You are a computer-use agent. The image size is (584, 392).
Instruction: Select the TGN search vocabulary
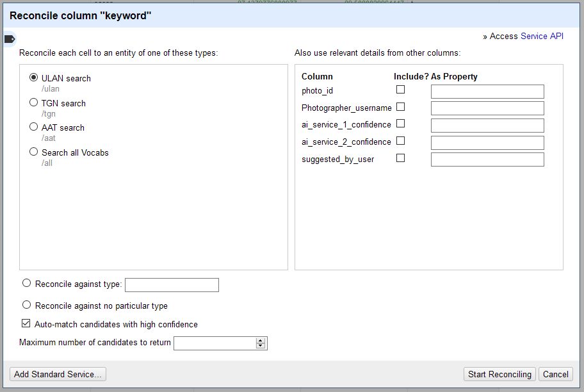pos(33,102)
